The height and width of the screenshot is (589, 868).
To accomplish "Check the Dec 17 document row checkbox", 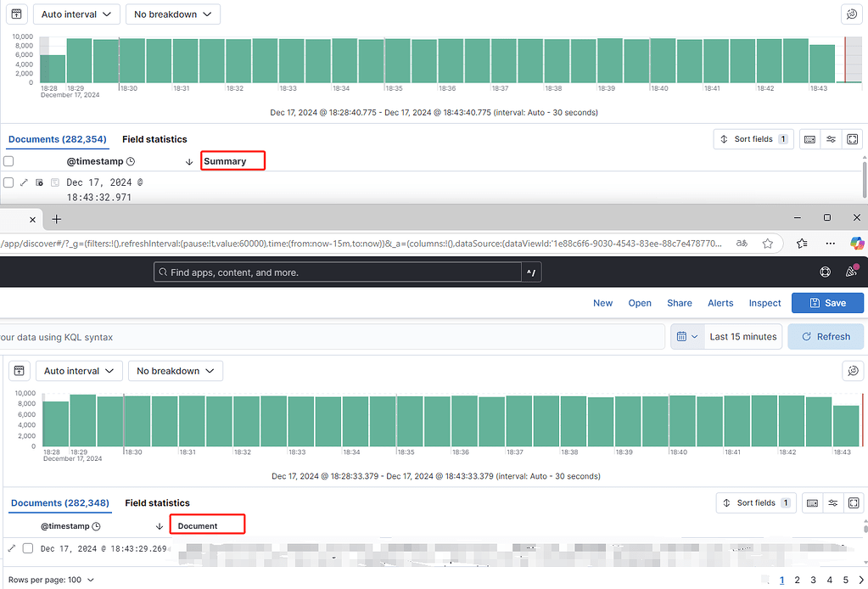I will [x=28, y=548].
